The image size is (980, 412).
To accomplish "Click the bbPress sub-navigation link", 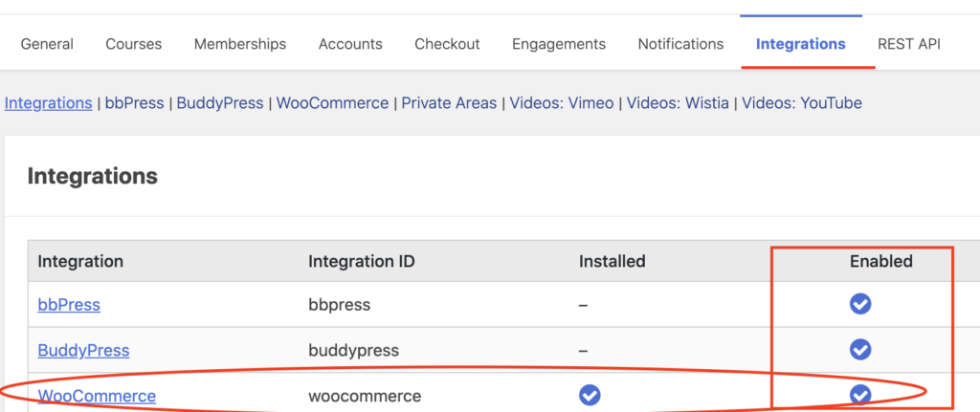I will pos(134,103).
